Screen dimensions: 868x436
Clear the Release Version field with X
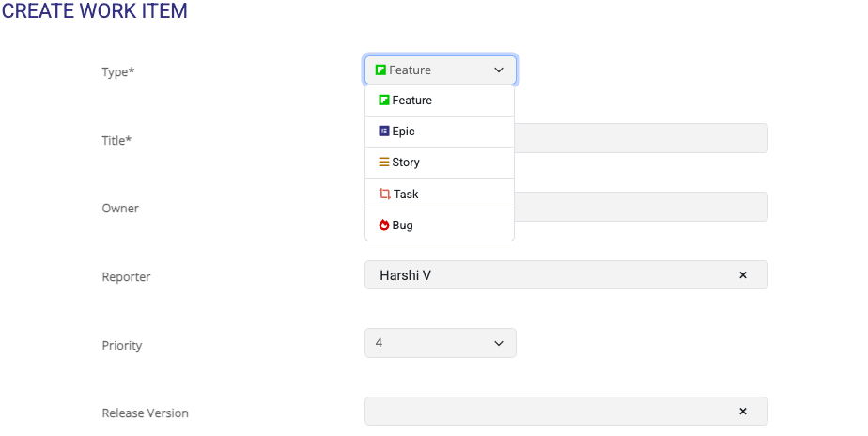[x=742, y=412]
